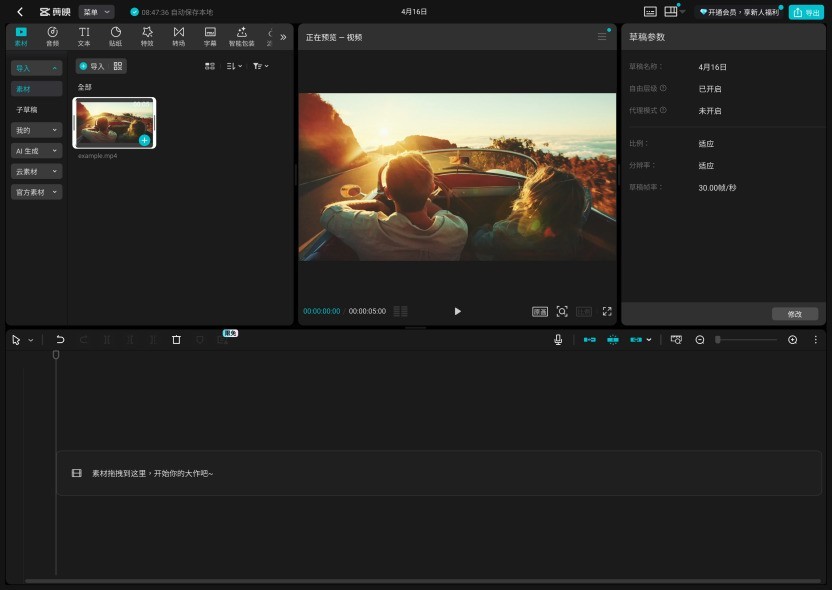Open the 音频 (Audio) tab
This screenshot has height=590, width=832.
click(x=52, y=36)
